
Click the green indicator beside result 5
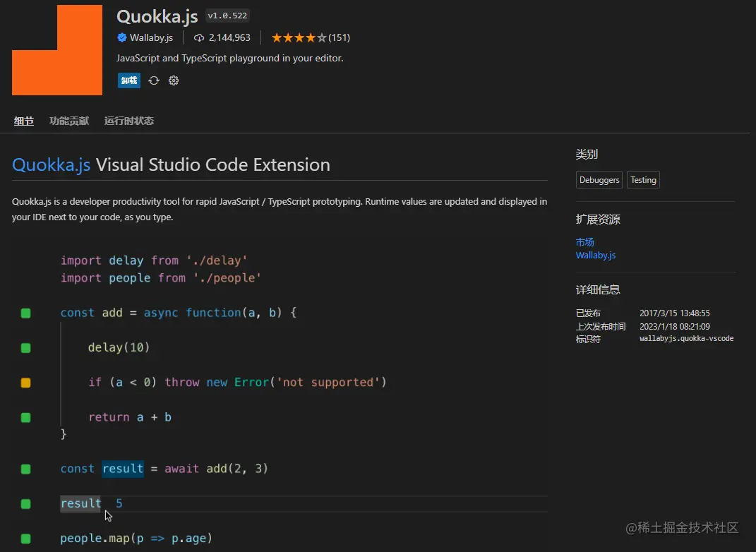(x=26, y=504)
